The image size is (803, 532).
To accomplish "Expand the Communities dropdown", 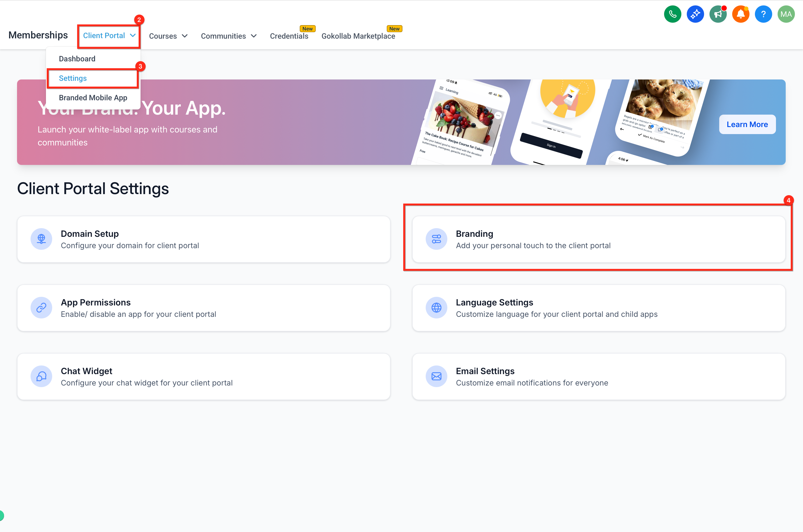I will pyautogui.click(x=229, y=36).
